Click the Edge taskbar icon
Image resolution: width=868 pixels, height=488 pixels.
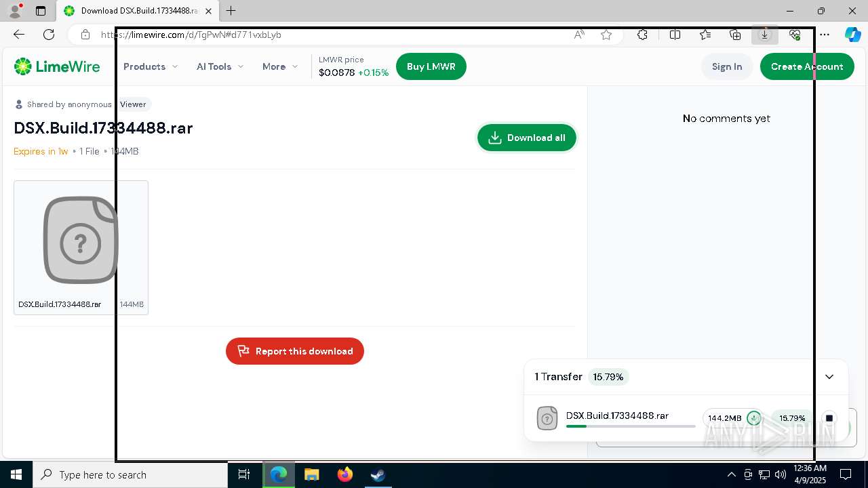pyautogui.click(x=279, y=474)
